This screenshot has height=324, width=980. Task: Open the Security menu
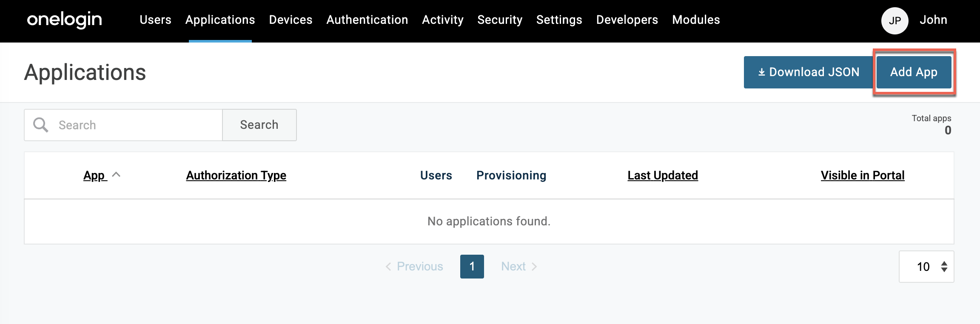click(500, 20)
